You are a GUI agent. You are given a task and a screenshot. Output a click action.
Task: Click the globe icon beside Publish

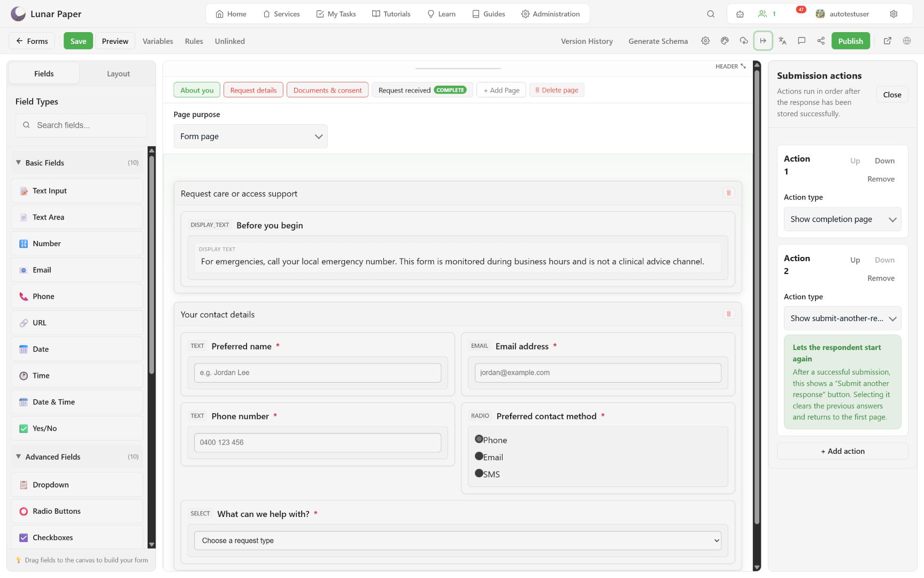point(907,41)
